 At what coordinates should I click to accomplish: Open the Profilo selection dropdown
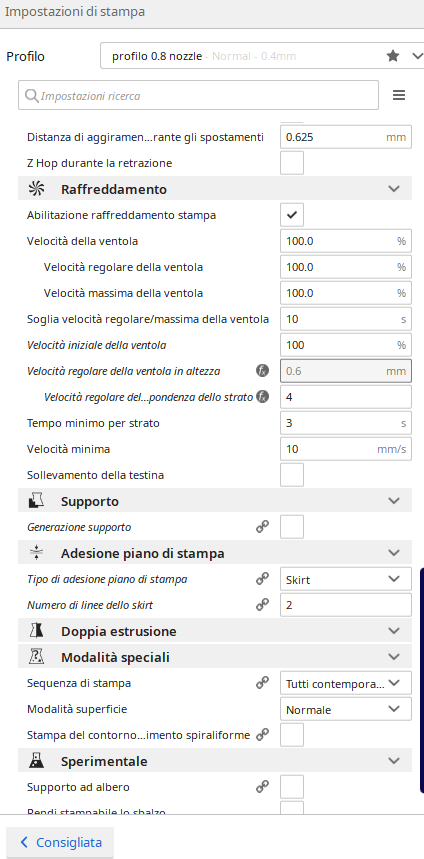(263, 56)
